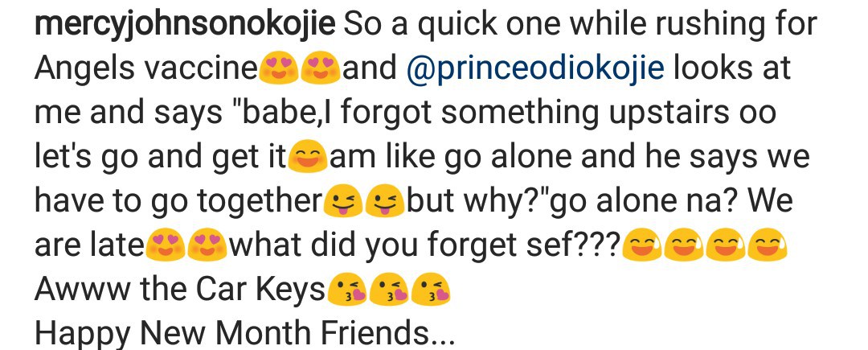Open the mercyjohnsonokojie profile username
868x350 pixels.
(x=185, y=24)
